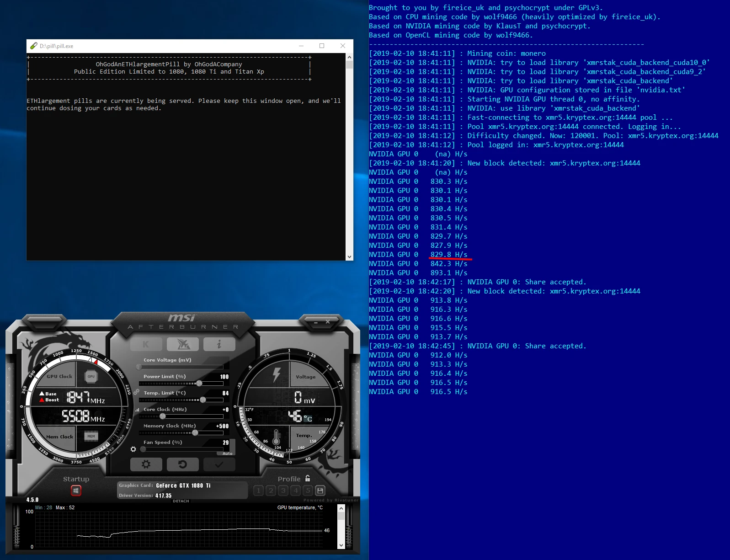Open the core clock curve editor icon

pyautogui.click(x=137, y=410)
